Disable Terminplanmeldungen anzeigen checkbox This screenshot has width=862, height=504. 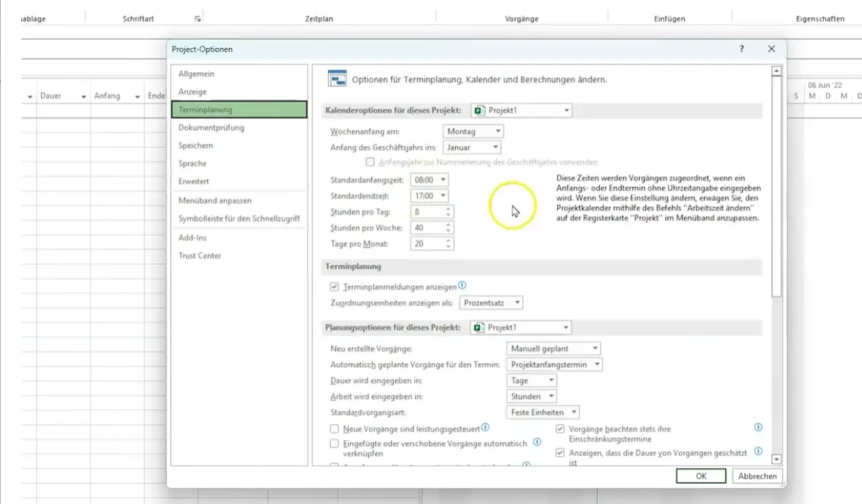(x=334, y=286)
